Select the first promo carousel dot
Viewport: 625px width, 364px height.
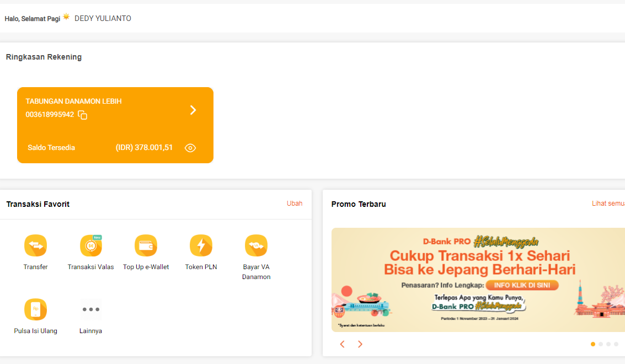[x=592, y=344]
